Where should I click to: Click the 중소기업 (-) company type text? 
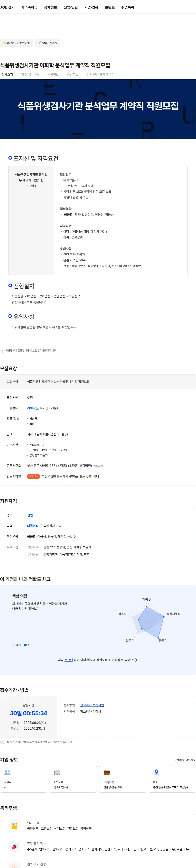click(61, 787)
